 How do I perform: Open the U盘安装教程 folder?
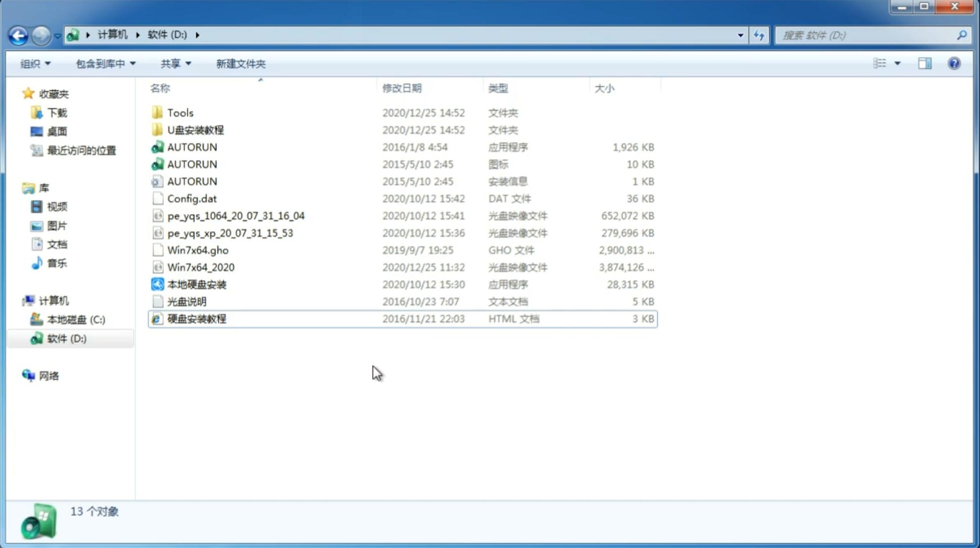[x=195, y=129]
